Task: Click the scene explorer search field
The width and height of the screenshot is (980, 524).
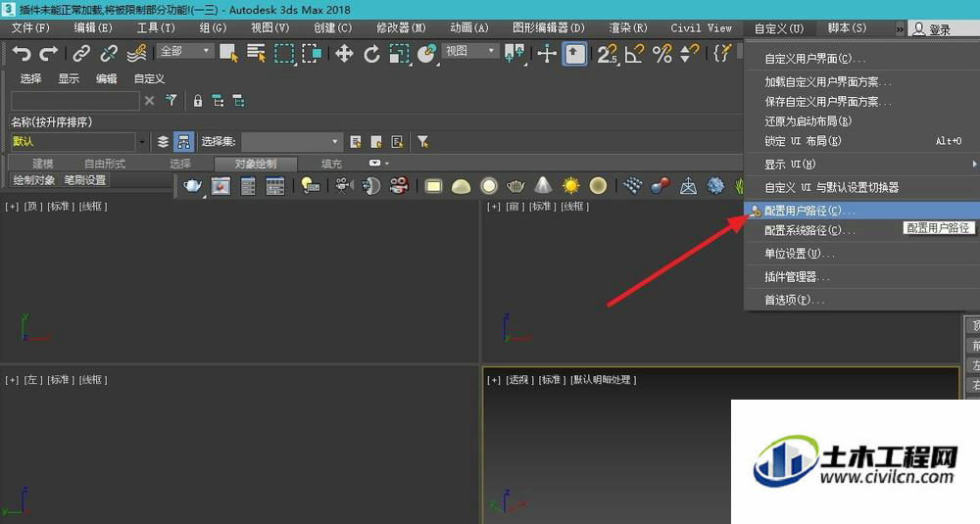Action: coord(75,101)
